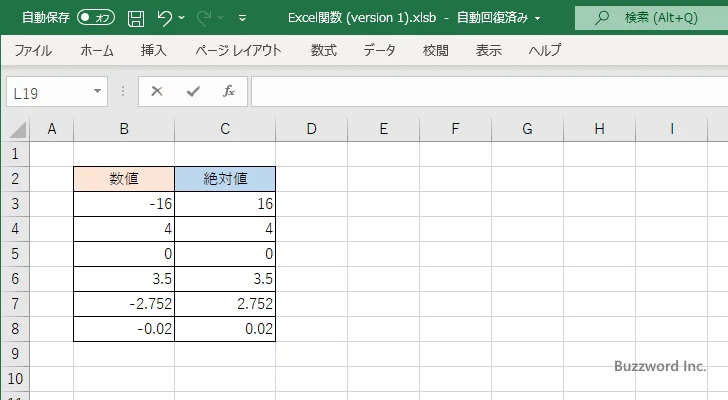Switch to the 校閲 tab

click(436, 50)
